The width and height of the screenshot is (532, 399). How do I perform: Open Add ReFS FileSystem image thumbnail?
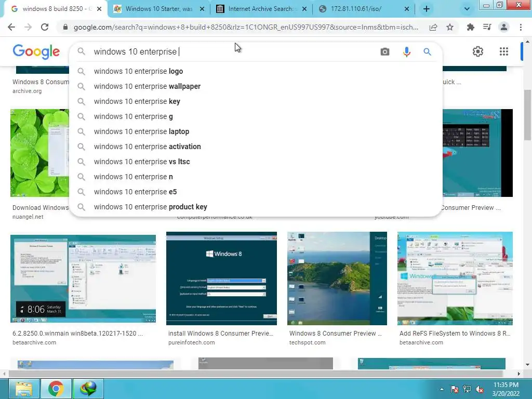(x=455, y=278)
